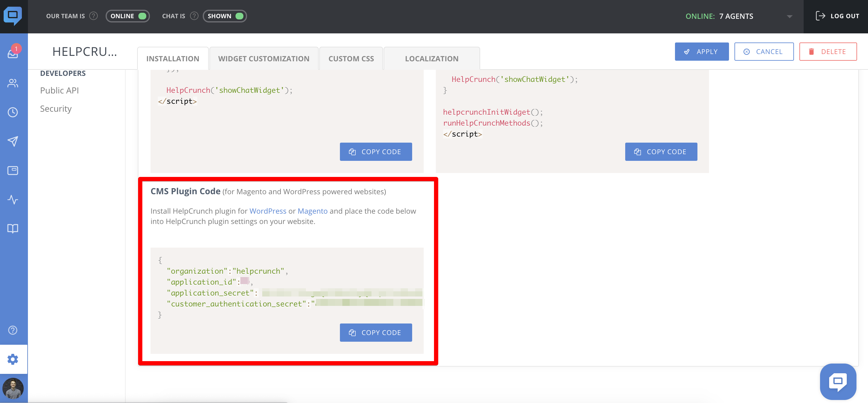Image resolution: width=868 pixels, height=403 pixels.
Task: Click the "application_secret" code line
Action: (294, 293)
